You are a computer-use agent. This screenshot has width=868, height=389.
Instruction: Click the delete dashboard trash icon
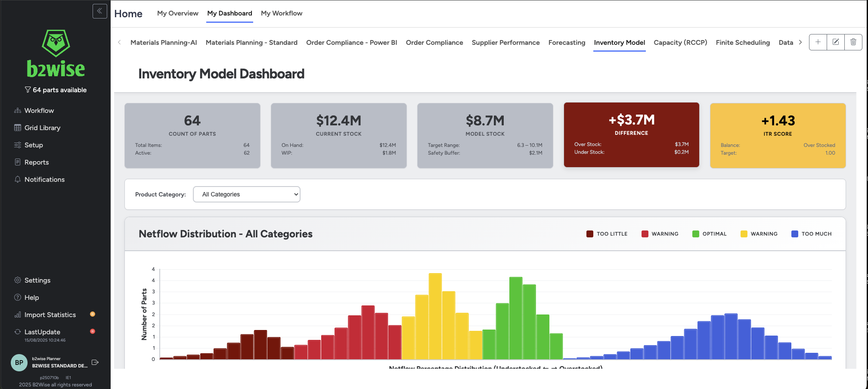coord(853,42)
